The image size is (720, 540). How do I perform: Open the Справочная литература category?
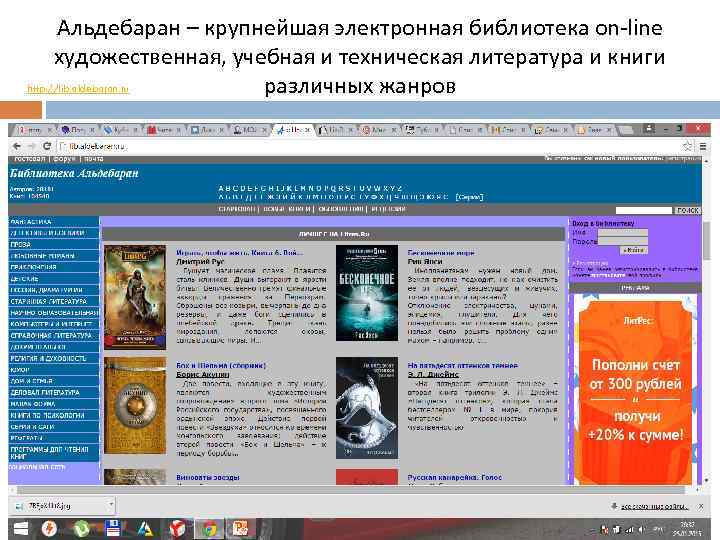[53, 336]
